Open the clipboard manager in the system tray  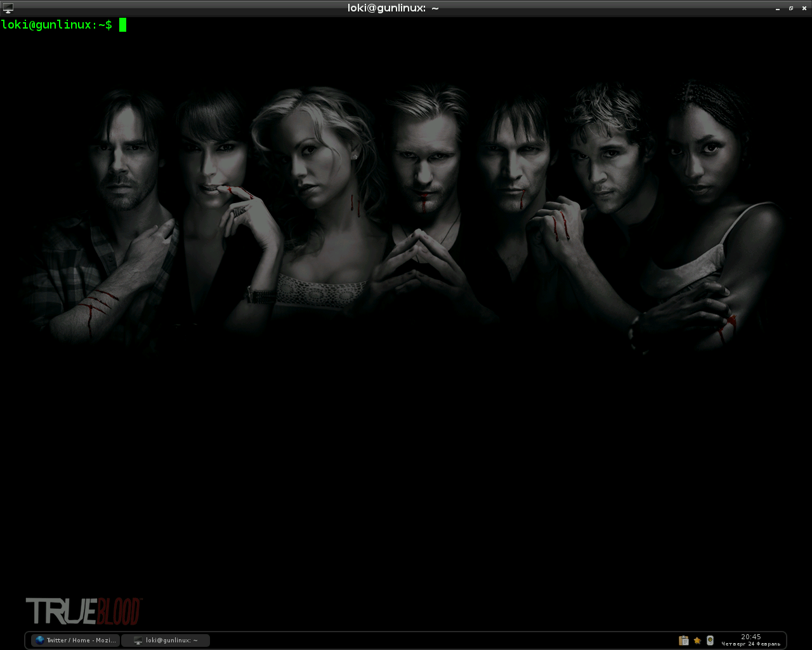point(683,640)
